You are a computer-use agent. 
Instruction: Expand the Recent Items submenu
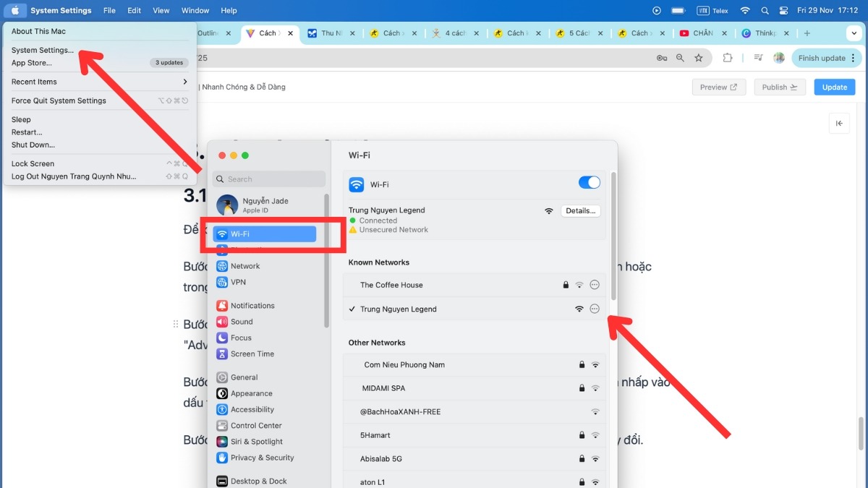pyautogui.click(x=100, y=82)
